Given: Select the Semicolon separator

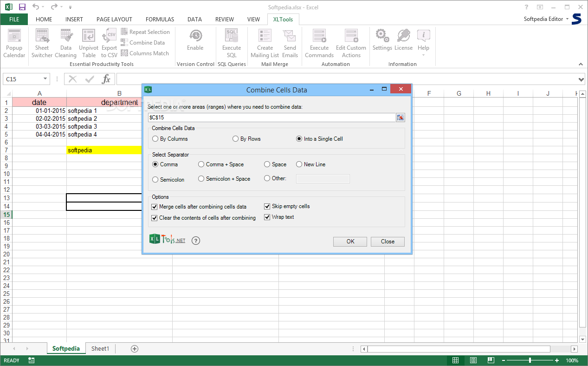Looking at the screenshot, I should pos(168,179).
